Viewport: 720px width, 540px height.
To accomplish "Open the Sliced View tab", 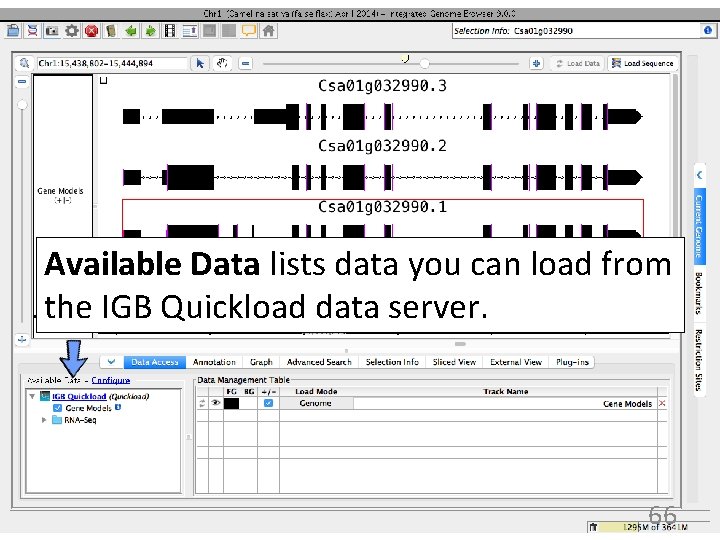I will [454, 362].
